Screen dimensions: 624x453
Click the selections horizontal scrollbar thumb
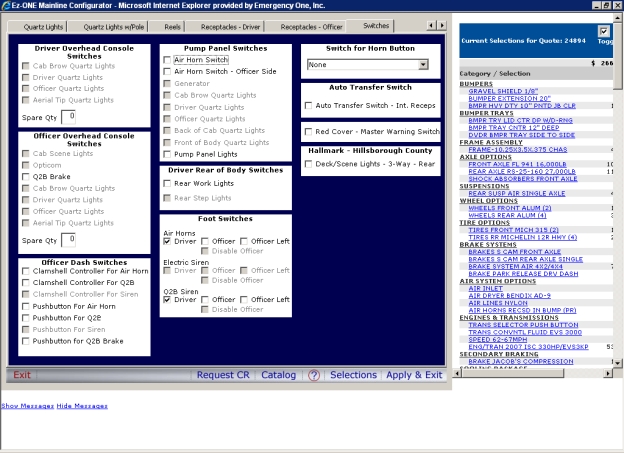click(513, 373)
